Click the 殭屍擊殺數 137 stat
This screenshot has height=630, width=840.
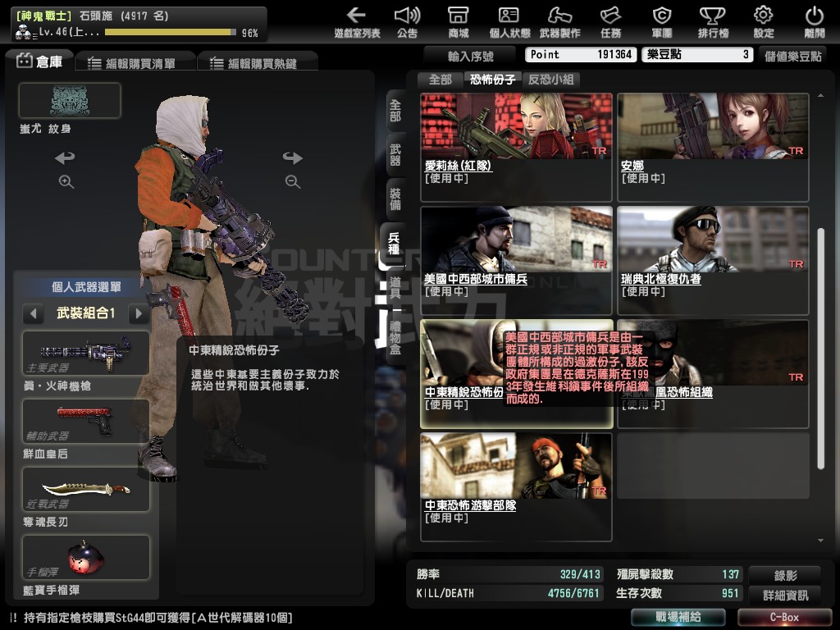(678, 574)
